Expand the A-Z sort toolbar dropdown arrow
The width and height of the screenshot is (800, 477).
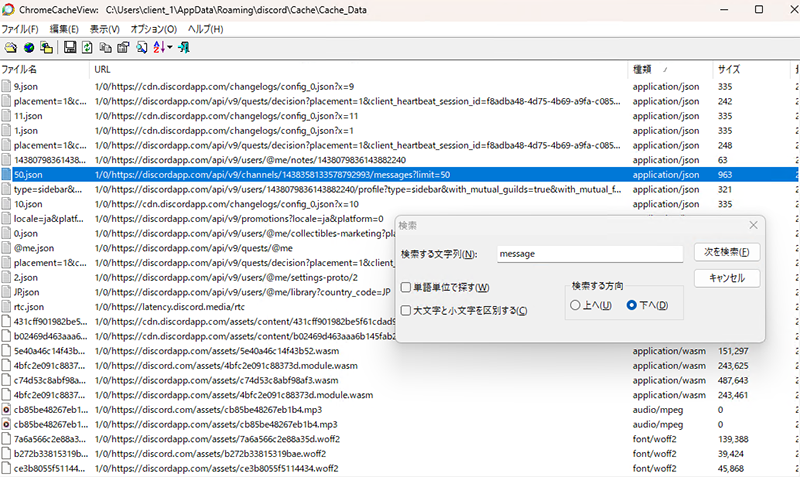[x=170, y=48]
